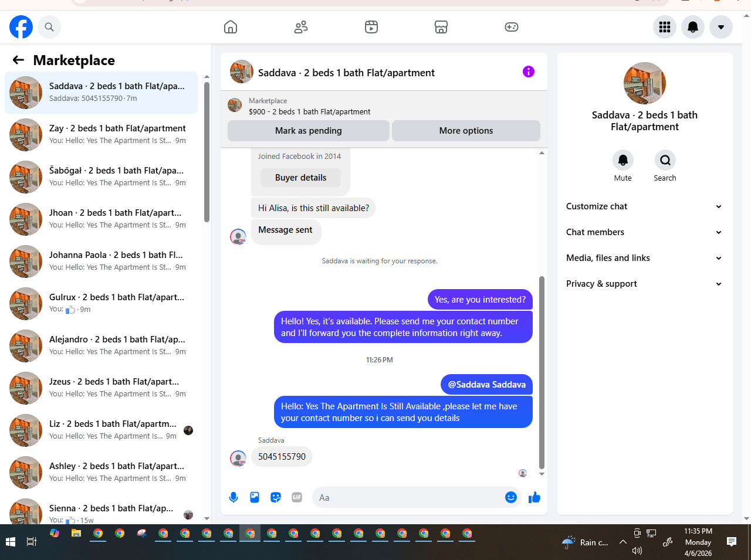Click Mark as pending
The image size is (751, 560).
point(309,131)
